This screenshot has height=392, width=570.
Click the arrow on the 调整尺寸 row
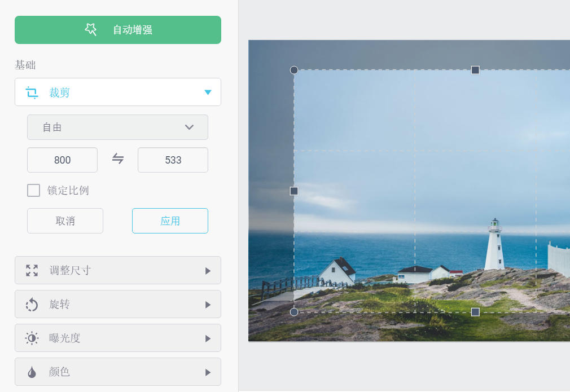click(x=208, y=271)
